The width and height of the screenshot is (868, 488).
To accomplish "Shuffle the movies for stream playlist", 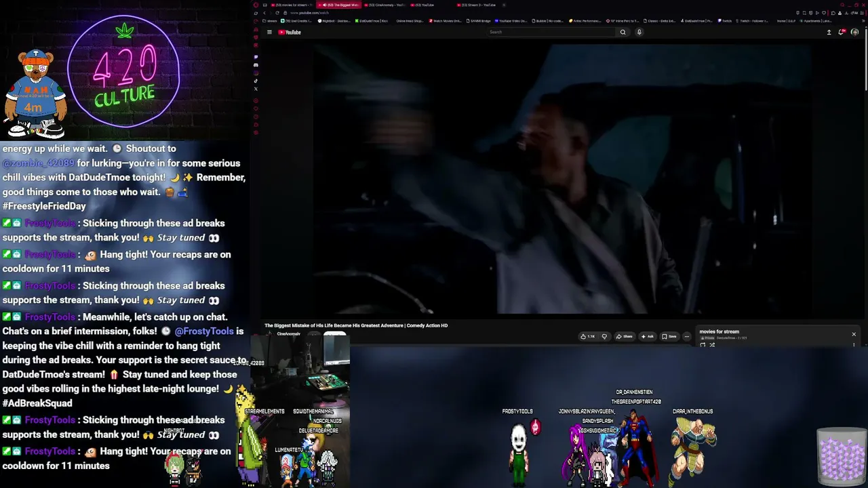I will click(712, 345).
